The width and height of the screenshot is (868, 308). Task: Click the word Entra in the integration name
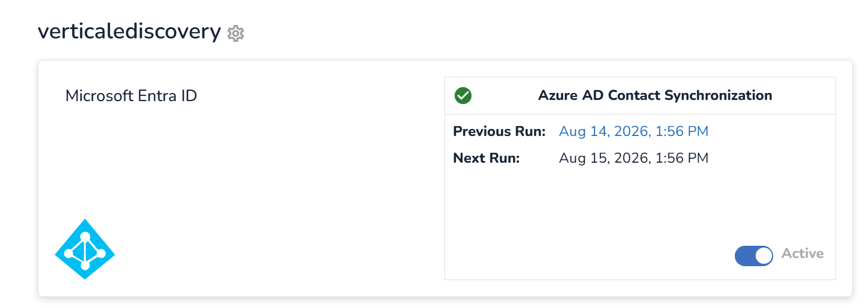(156, 95)
